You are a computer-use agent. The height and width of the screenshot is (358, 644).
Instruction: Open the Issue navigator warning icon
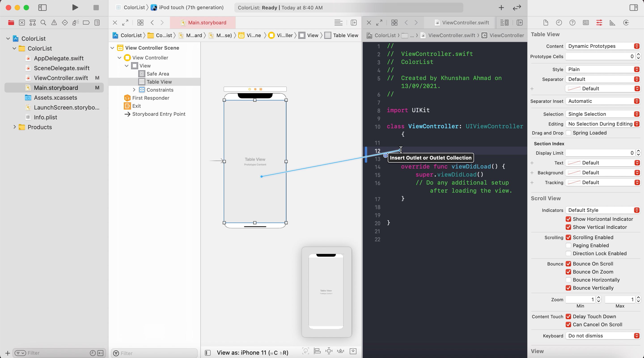coord(54,23)
